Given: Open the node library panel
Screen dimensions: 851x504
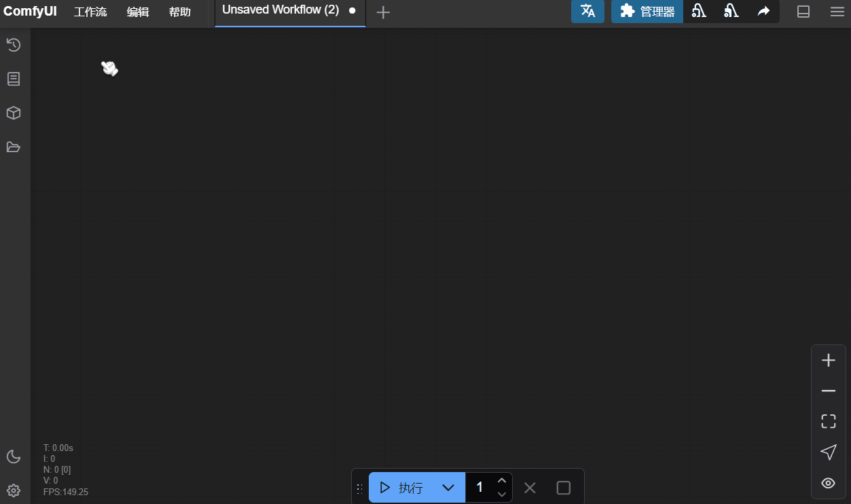Looking at the screenshot, I should click(14, 79).
